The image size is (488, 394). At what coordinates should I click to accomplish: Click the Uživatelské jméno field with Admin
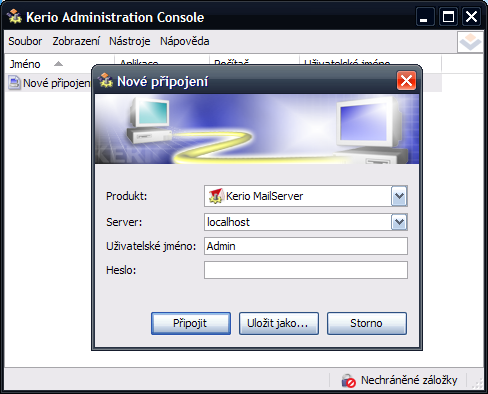click(306, 246)
